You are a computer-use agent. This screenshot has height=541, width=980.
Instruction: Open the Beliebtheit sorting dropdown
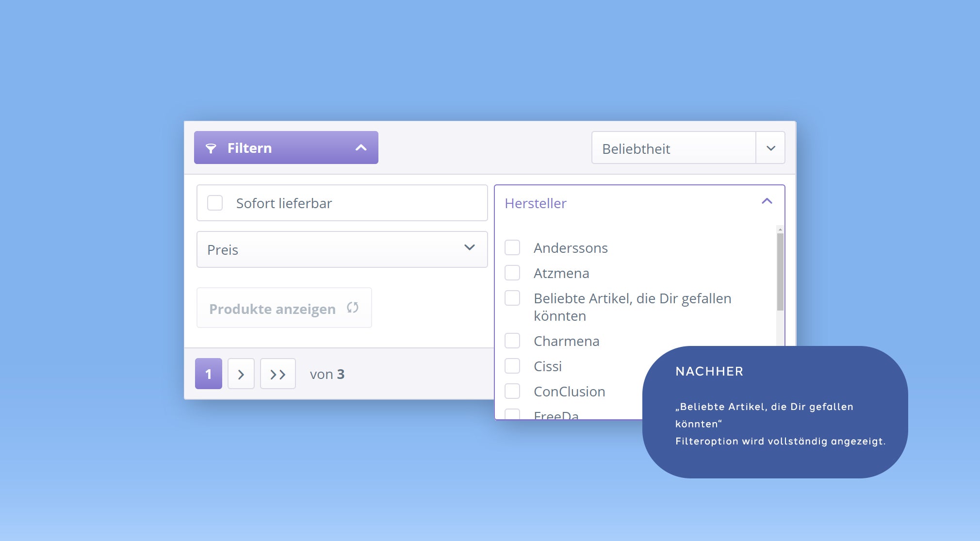pyautogui.click(x=688, y=148)
